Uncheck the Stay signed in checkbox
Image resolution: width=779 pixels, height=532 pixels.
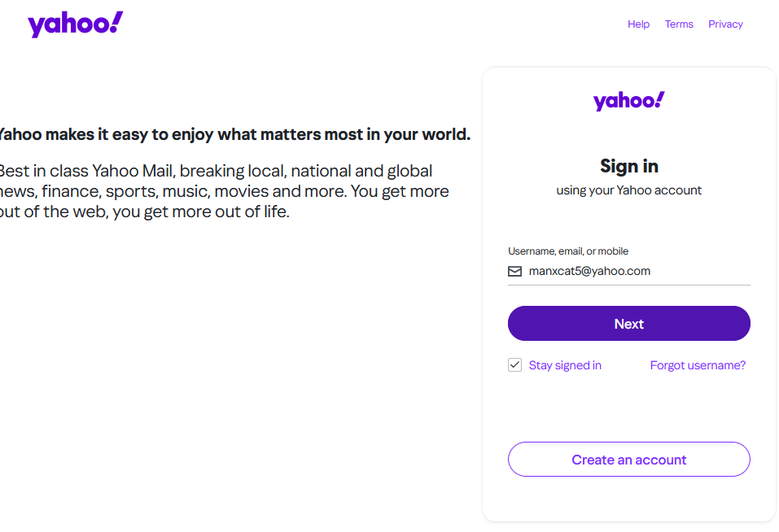pyautogui.click(x=514, y=365)
